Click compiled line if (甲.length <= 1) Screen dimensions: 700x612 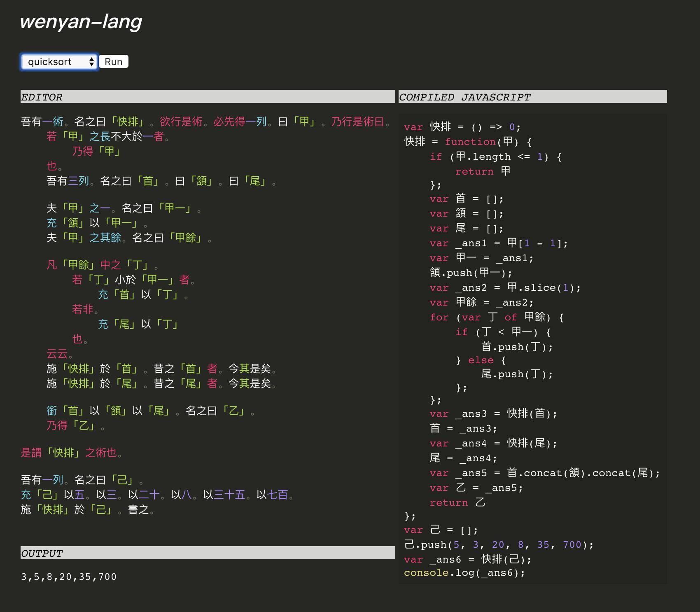[495, 157]
